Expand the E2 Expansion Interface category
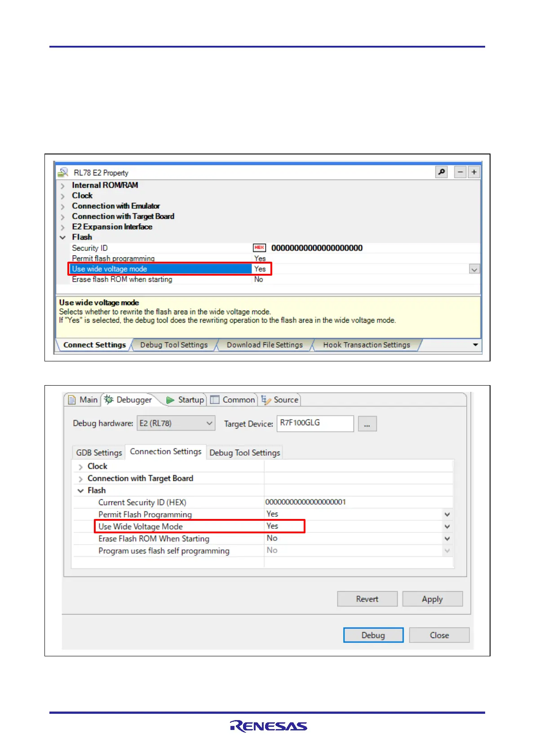The height and width of the screenshot is (756, 535). click(62, 227)
